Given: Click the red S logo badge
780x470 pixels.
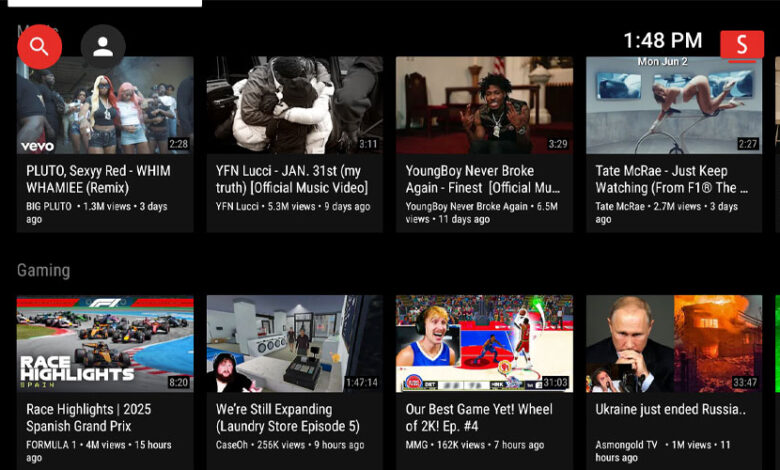Looking at the screenshot, I should (x=741, y=45).
